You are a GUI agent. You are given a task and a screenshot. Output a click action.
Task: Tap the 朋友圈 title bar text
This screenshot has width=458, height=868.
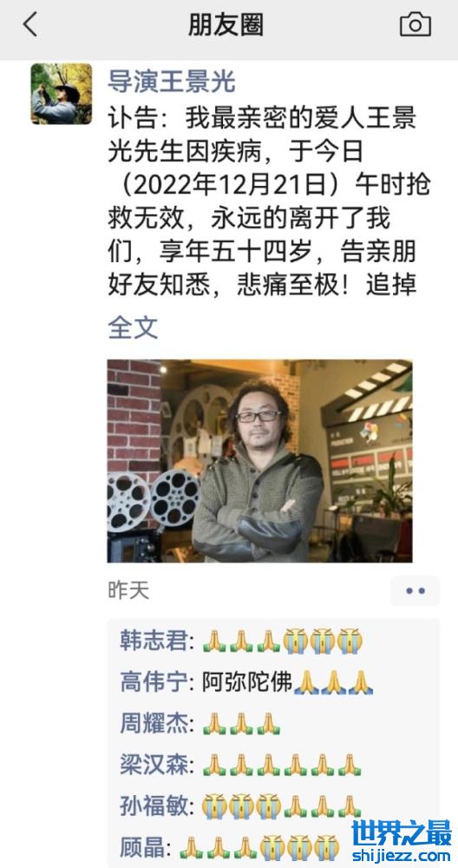click(x=226, y=25)
